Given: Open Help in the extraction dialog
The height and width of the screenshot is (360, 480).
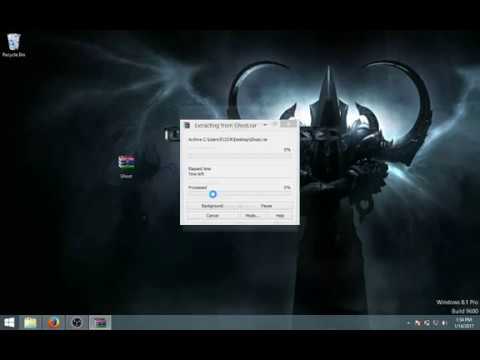Looking at the screenshot, I should (280, 216).
